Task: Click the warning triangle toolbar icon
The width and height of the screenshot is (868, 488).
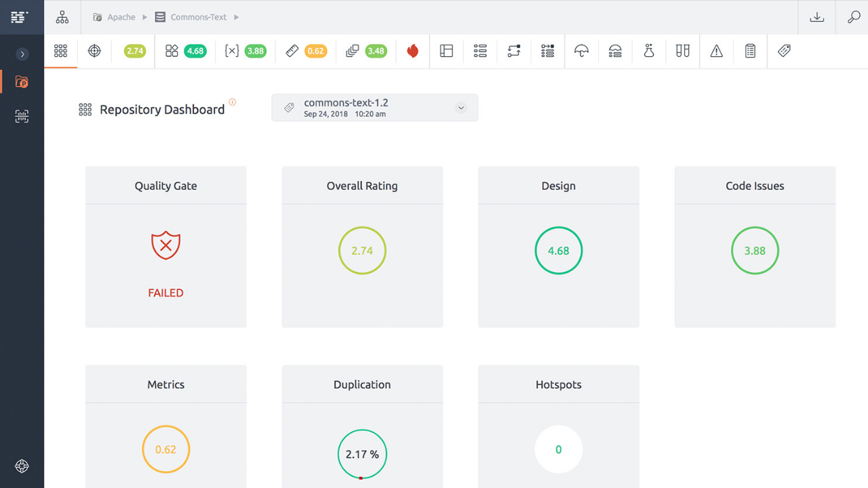Action: click(716, 51)
